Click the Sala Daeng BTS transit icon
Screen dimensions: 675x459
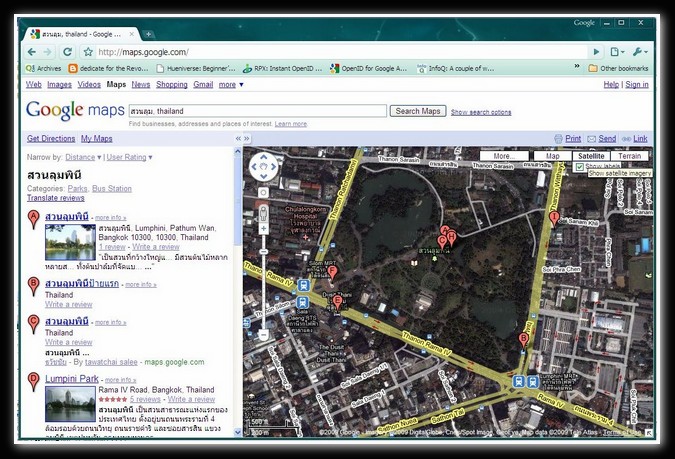coord(302,302)
